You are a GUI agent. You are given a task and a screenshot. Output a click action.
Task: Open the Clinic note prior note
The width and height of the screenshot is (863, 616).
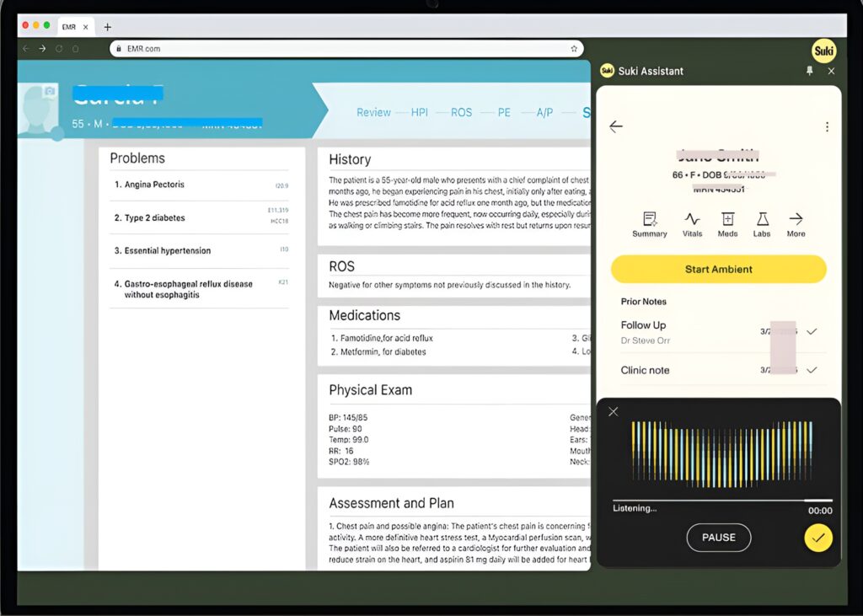pyautogui.click(x=718, y=370)
